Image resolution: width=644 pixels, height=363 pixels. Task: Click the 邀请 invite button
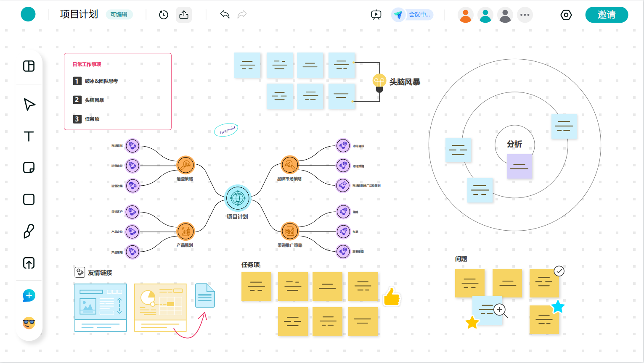point(607,15)
